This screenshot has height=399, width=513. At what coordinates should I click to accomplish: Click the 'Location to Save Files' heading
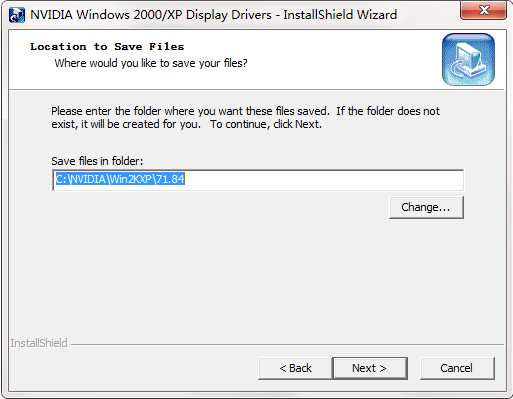pyautogui.click(x=107, y=47)
